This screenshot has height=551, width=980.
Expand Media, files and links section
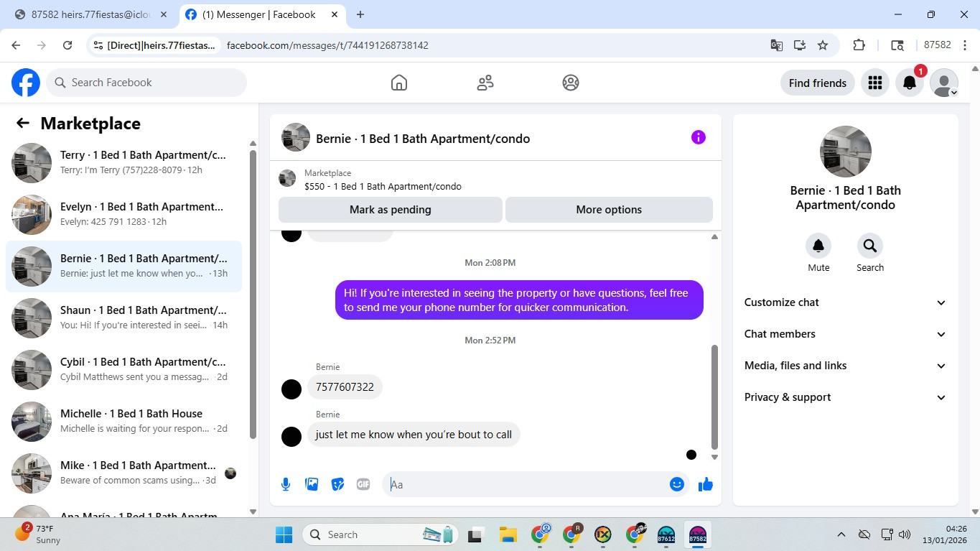pos(846,366)
